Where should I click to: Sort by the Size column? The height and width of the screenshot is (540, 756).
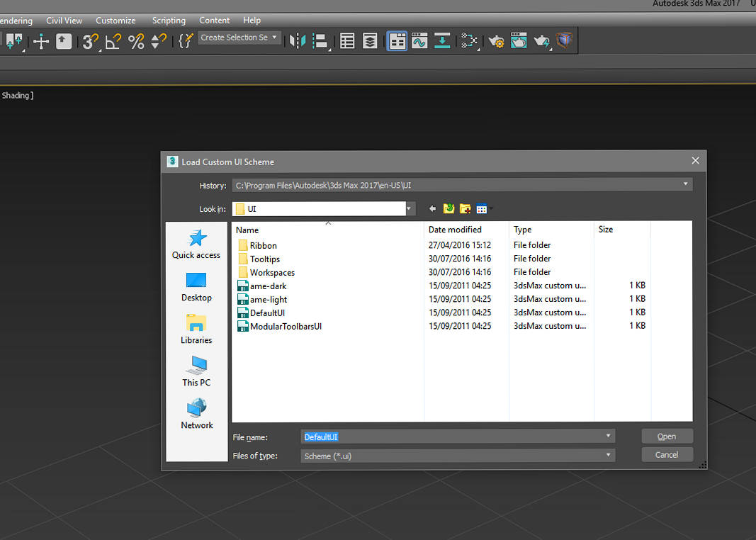coord(623,230)
